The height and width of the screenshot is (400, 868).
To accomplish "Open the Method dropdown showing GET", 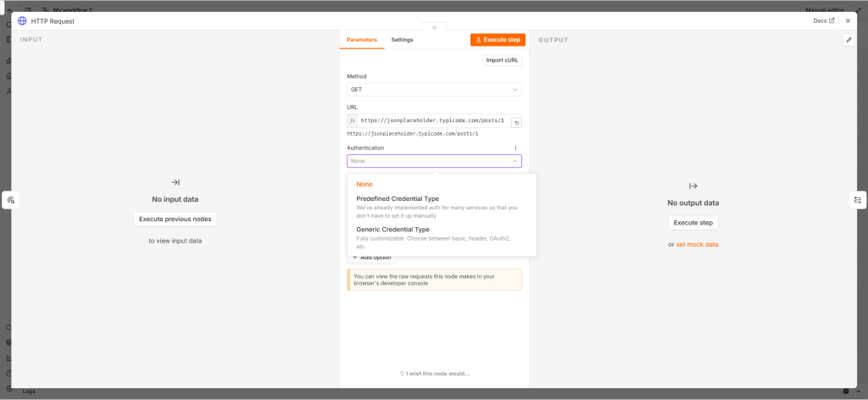I will 434,89.
